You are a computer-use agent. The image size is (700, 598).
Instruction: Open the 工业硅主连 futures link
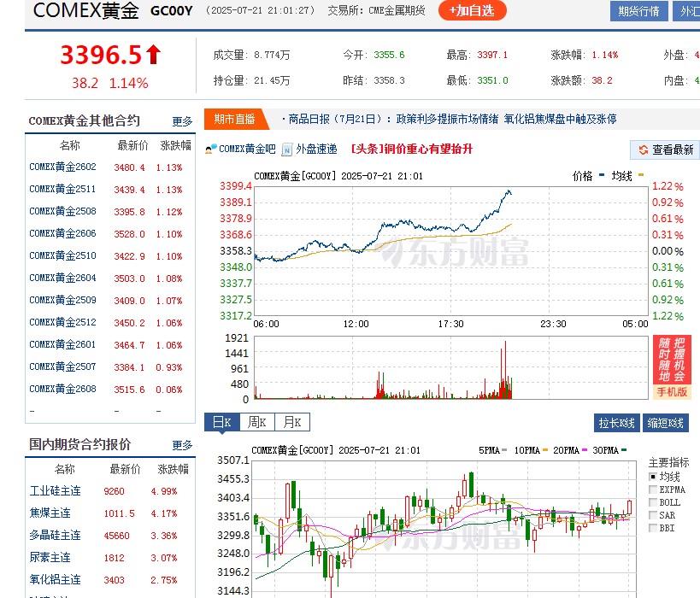[x=55, y=491]
